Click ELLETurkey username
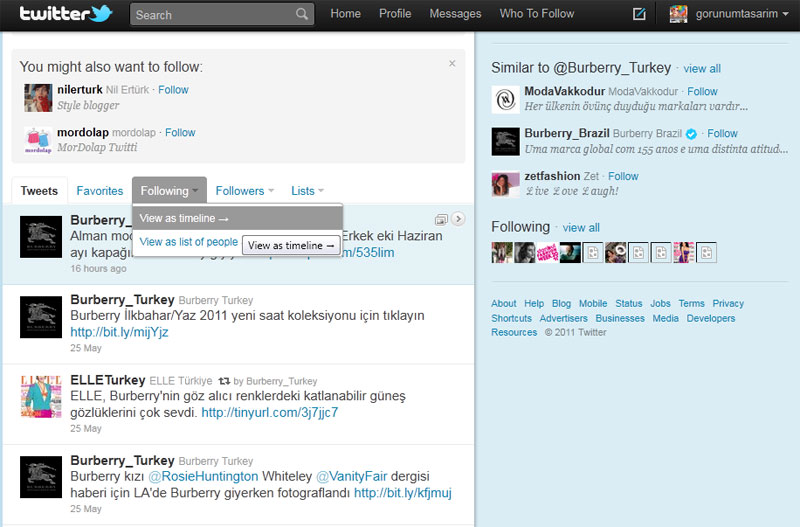The width and height of the screenshot is (800, 527). click(108, 380)
